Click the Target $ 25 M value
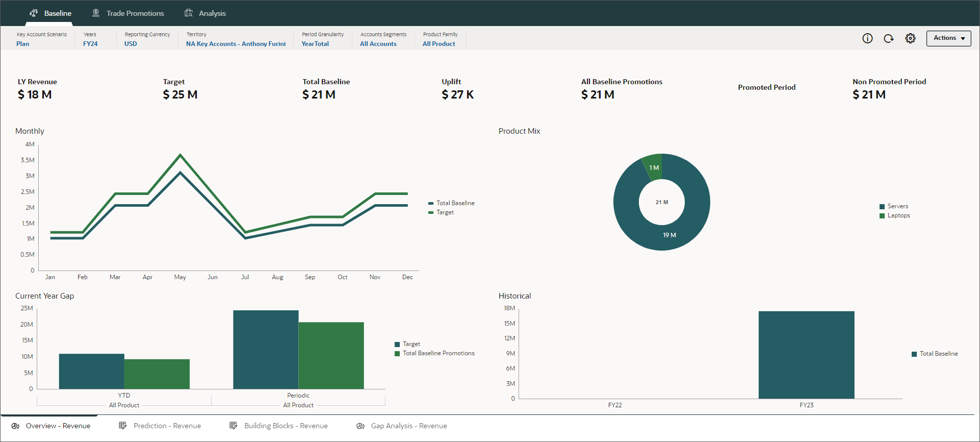 tap(180, 94)
